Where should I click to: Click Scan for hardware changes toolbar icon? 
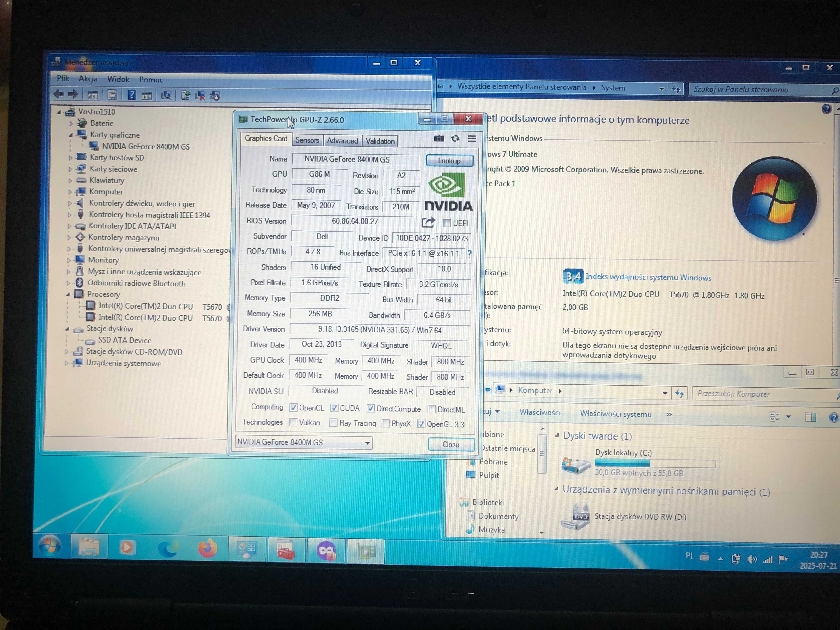pos(166,95)
